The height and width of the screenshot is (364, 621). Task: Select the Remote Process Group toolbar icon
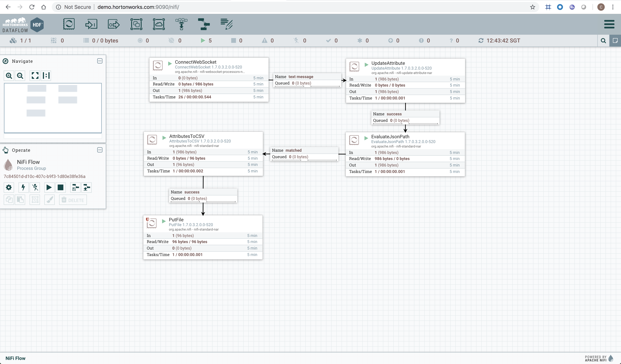pos(159,24)
